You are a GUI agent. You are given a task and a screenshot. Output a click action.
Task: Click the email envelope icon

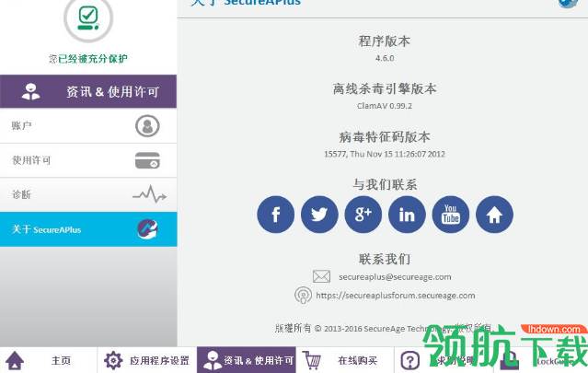coord(321,276)
